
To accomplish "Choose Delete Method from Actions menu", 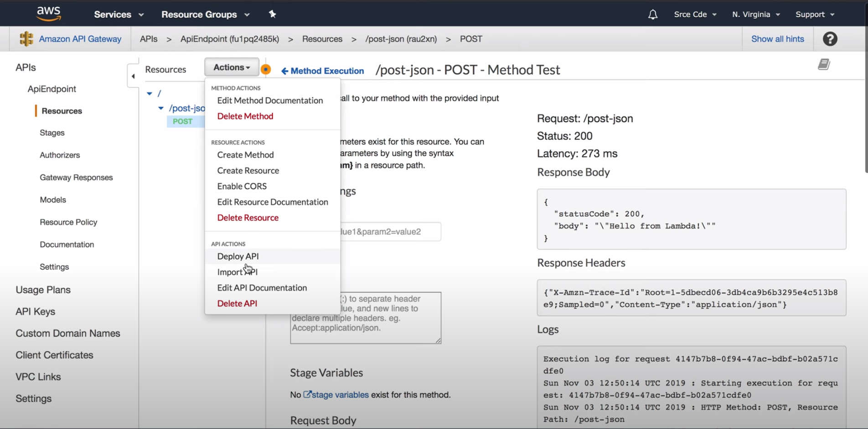I will pos(245,116).
